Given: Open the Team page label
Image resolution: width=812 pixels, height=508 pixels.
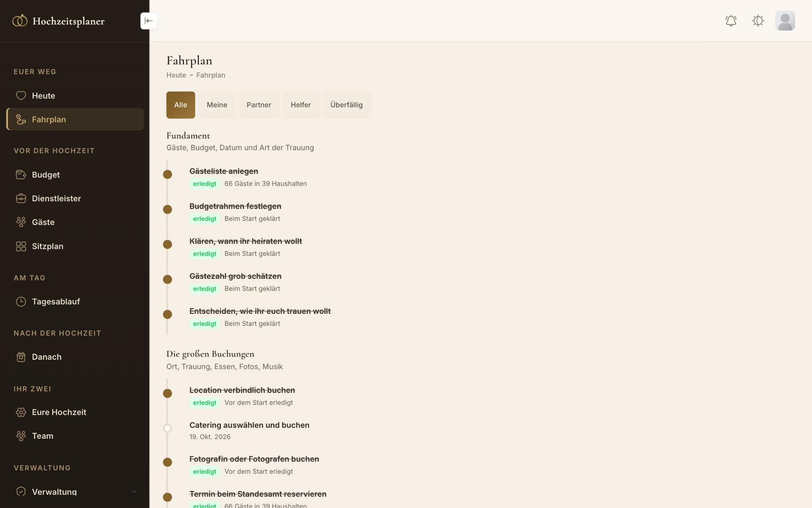Looking at the screenshot, I should tap(43, 436).
